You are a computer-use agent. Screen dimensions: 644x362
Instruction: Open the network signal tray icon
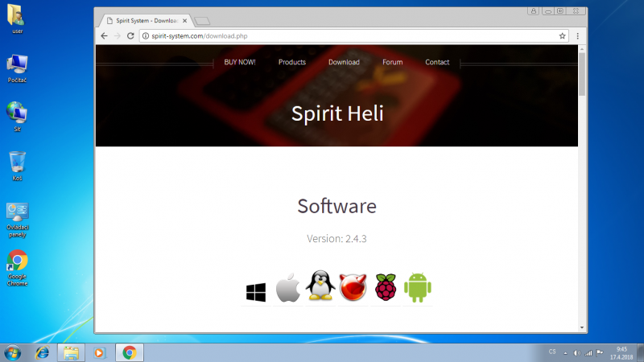588,353
